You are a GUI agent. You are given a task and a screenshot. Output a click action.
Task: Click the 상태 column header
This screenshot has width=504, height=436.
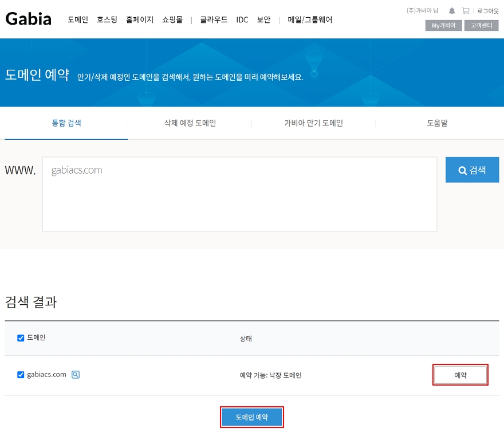tap(246, 339)
